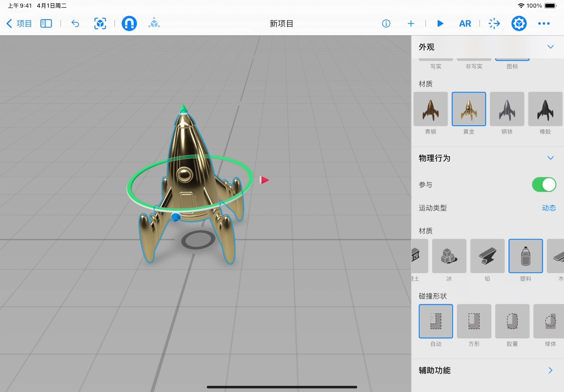Go back to 项目 list
The height and width of the screenshot is (392, 564).
tap(19, 24)
